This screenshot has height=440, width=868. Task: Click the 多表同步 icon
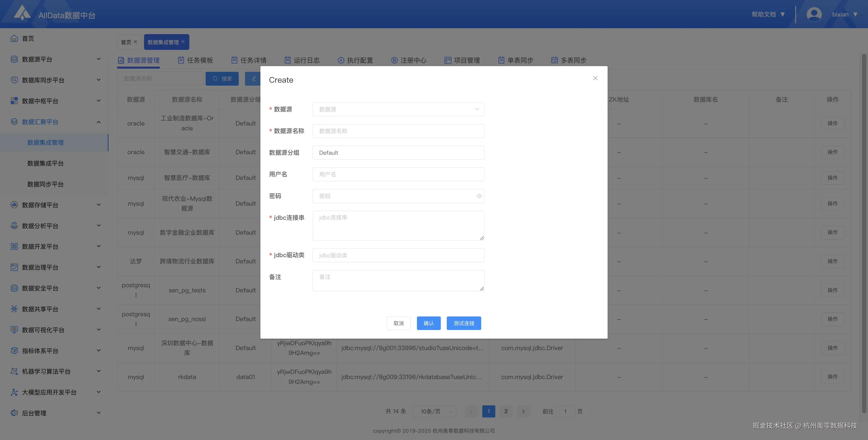tap(555, 60)
